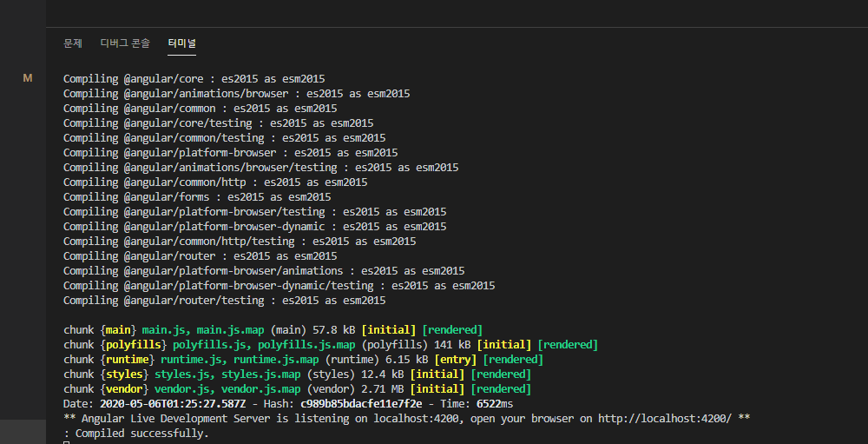Click the 'Compiling @angular/router/testing' line
The width and height of the screenshot is (868, 444).
click(224, 301)
